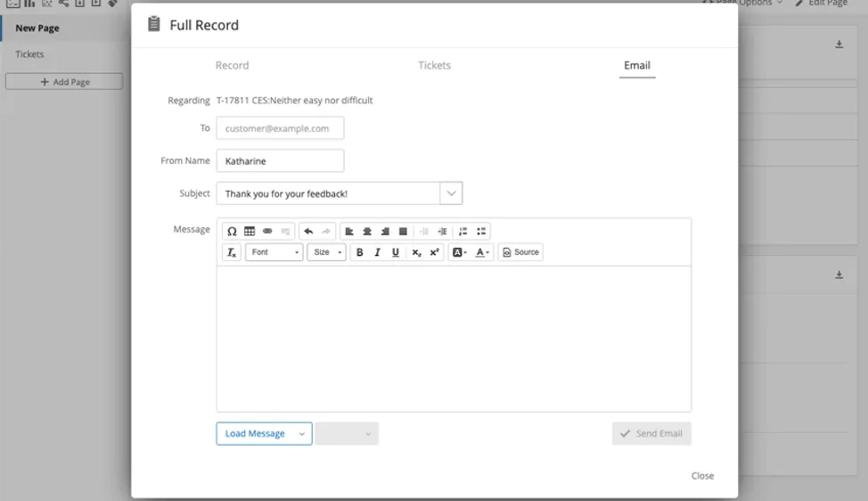Screen dimensions: 868x501
Task: Center-align the message text
Action: click(367, 232)
